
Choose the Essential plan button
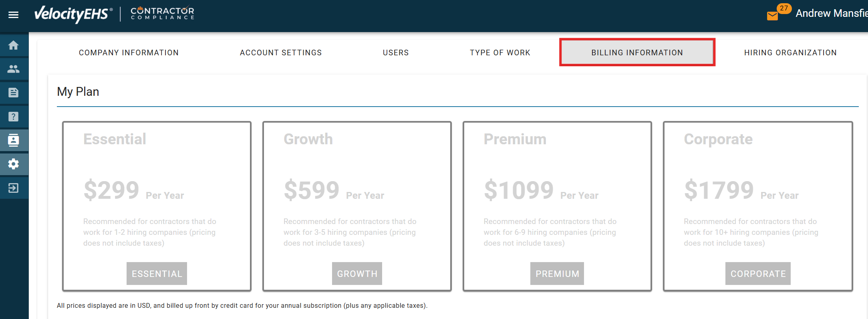(157, 274)
